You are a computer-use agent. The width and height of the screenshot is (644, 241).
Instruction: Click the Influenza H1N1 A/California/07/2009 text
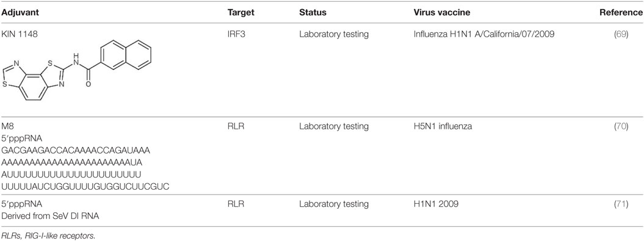[x=484, y=35]
